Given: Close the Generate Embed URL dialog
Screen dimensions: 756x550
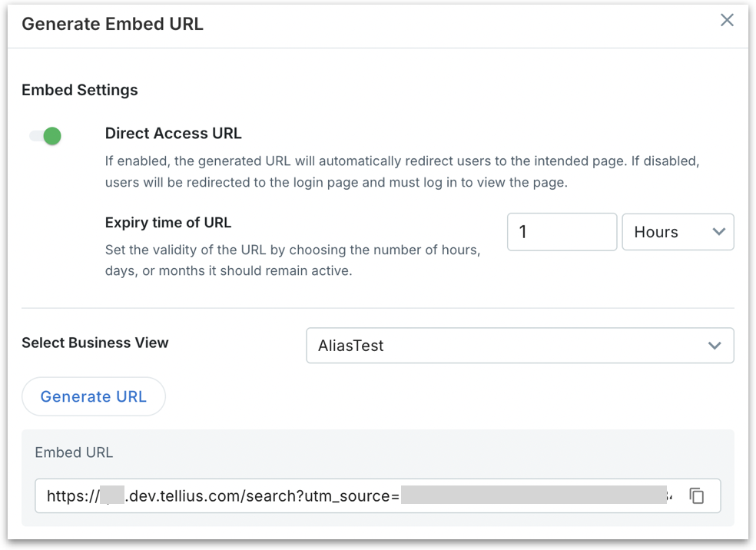Looking at the screenshot, I should click(x=727, y=21).
